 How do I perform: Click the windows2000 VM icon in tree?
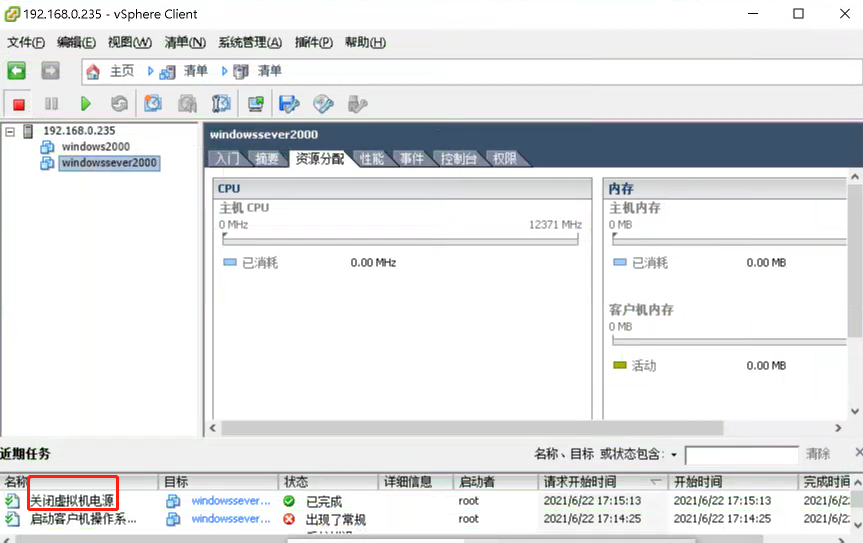47,147
